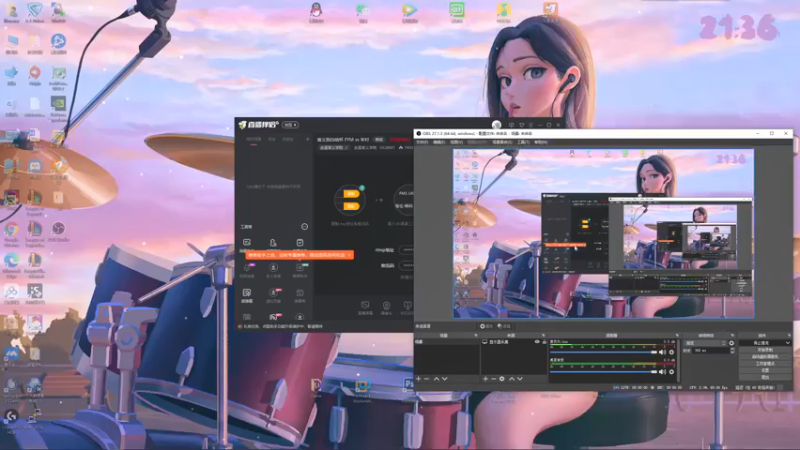Click transition duration stepper arrows
800x450 pixels.
[732, 351]
